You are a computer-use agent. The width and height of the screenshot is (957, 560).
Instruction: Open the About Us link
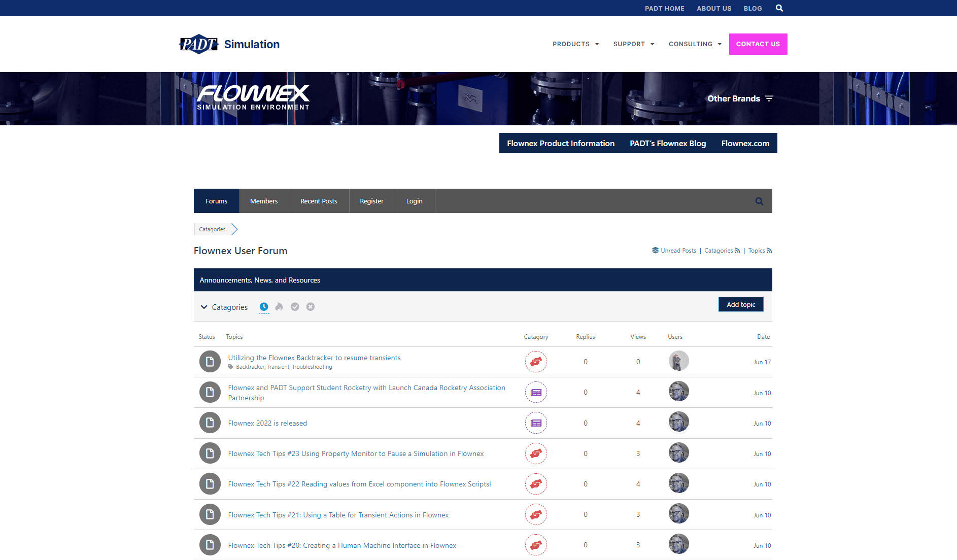[714, 8]
